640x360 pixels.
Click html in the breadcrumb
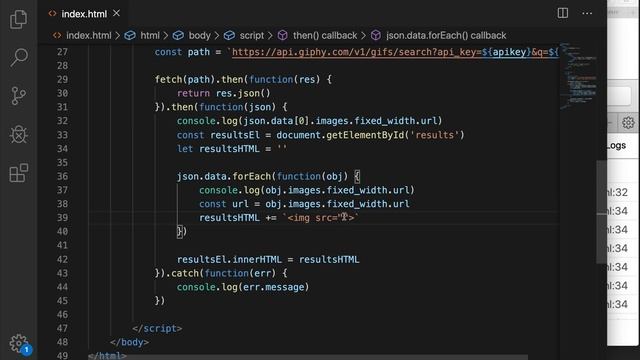(150, 36)
